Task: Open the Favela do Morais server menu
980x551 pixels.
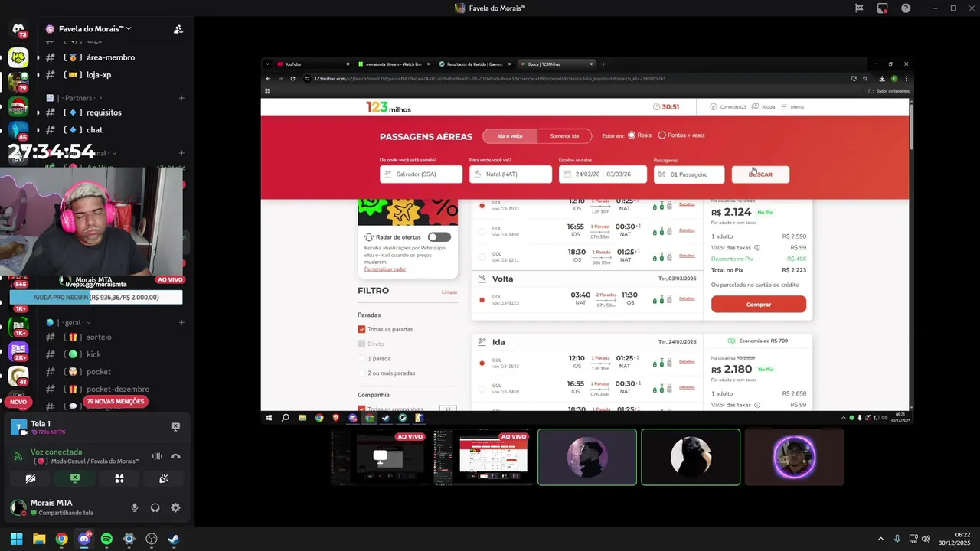Action: 88,29
